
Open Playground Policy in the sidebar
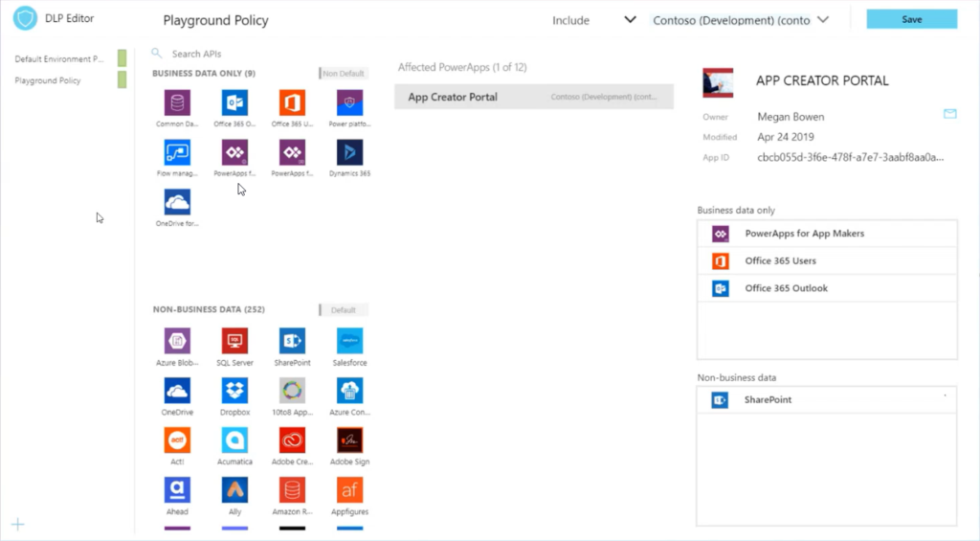pos(48,80)
